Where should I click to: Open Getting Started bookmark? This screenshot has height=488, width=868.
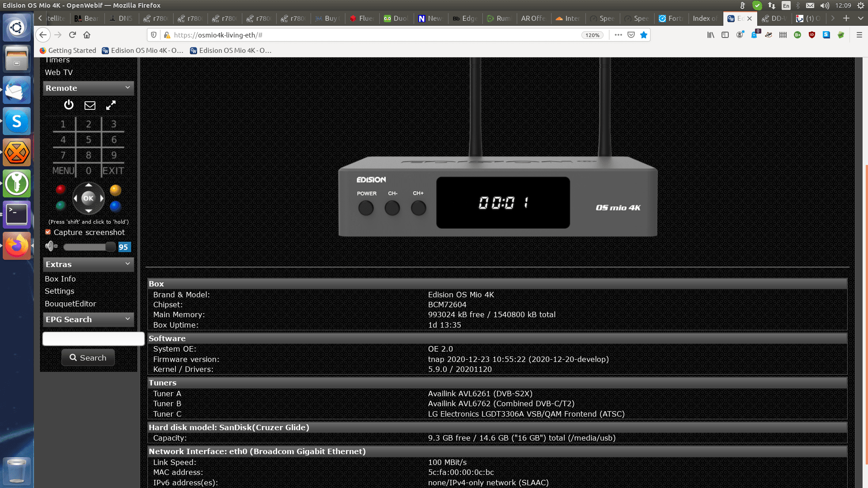point(68,51)
